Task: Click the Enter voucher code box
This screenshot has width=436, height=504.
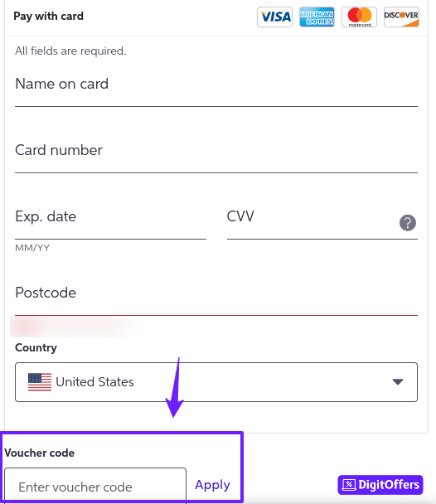Action: click(95, 486)
